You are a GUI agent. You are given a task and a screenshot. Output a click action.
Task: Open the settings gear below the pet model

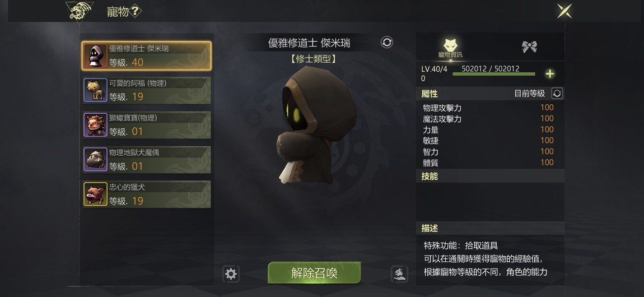click(231, 274)
